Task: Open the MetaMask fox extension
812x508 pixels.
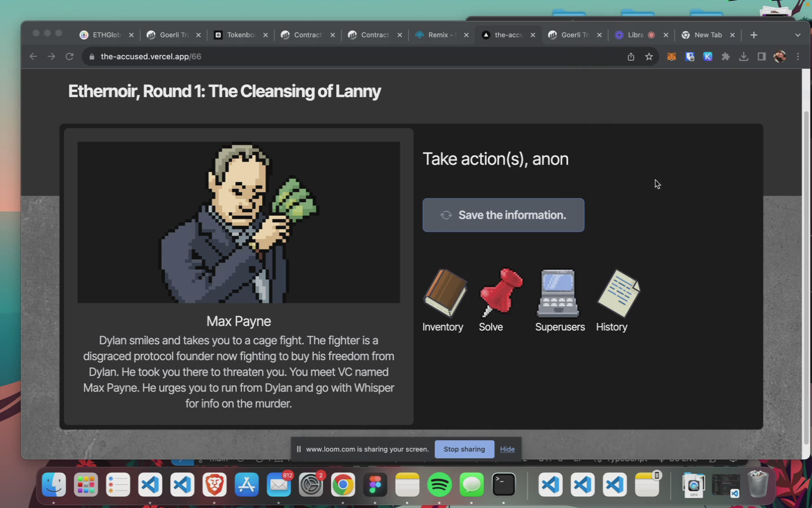Action: (x=672, y=56)
